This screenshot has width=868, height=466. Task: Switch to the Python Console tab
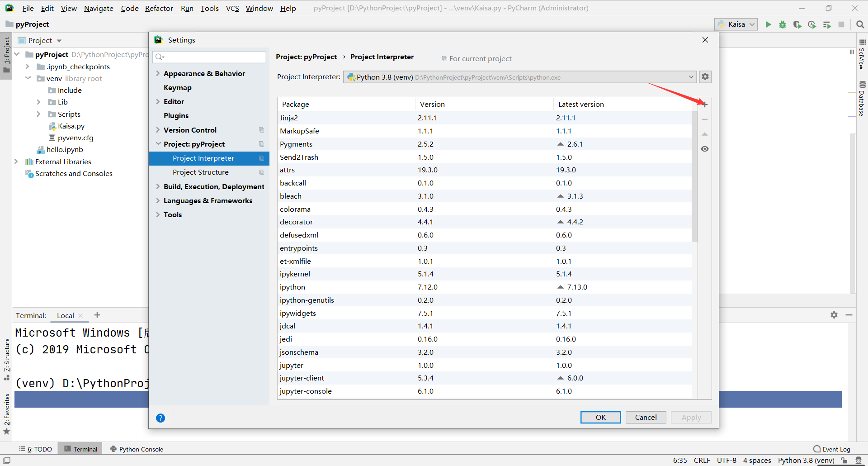[x=137, y=449]
